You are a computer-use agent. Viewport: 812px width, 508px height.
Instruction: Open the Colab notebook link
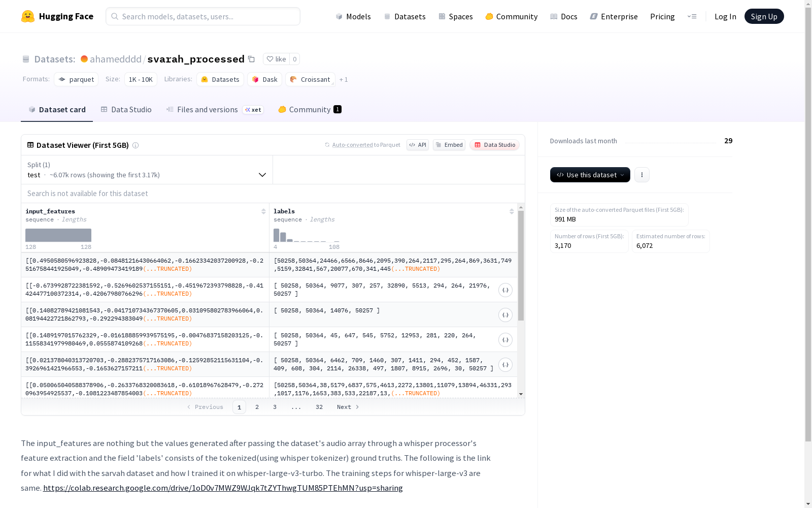click(x=223, y=488)
